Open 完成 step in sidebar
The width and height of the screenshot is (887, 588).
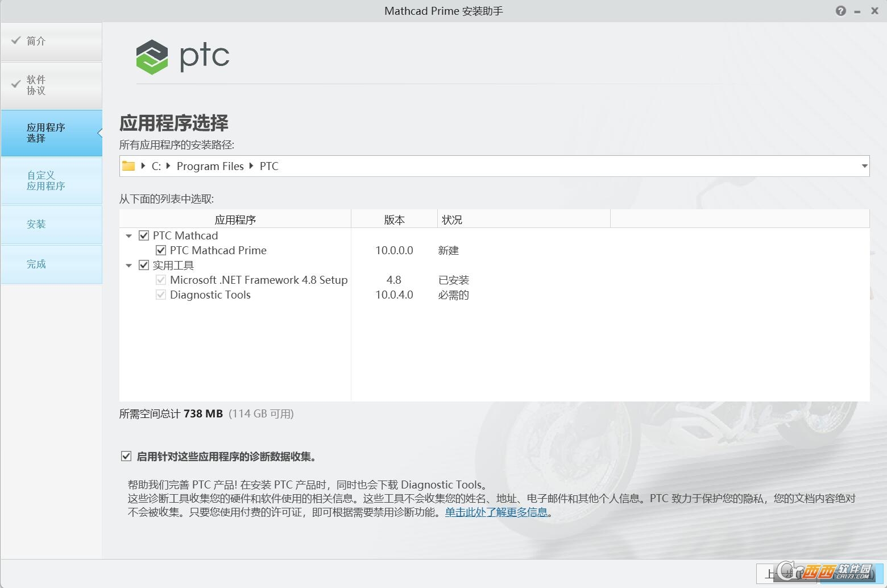coord(52,264)
